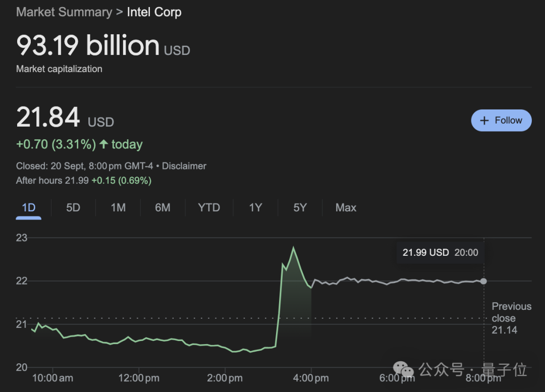Open the Disclaimer link

click(184, 166)
